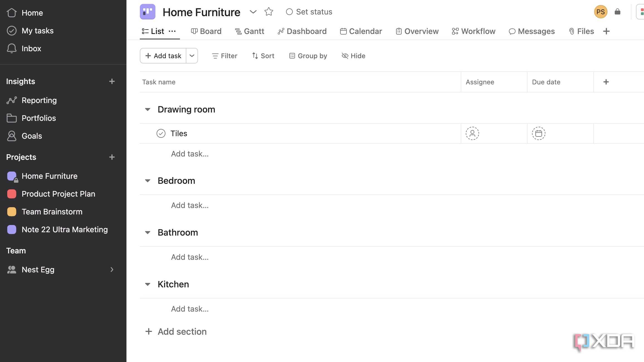Switch to the List tab
Image resolution: width=644 pixels, height=362 pixels.
[x=153, y=31]
